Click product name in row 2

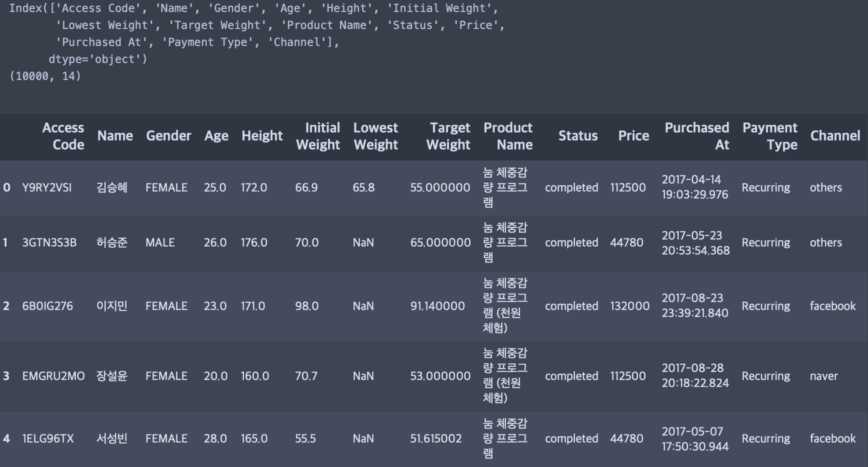point(505,305)
